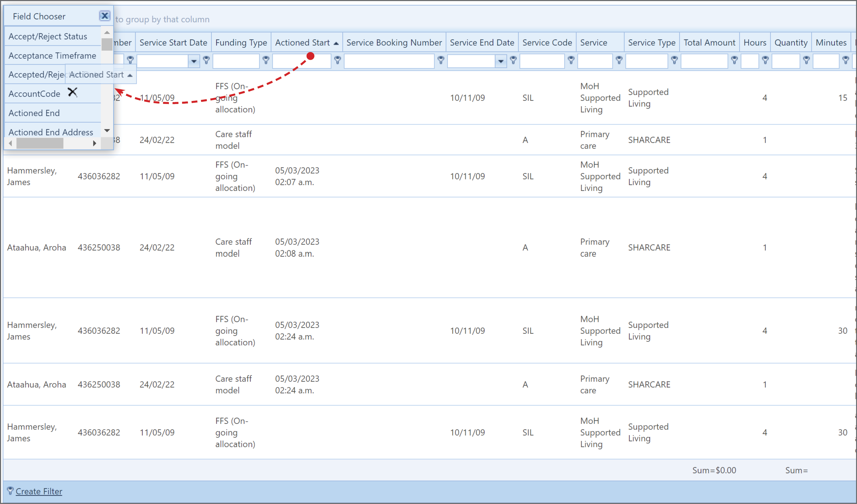
Task: Click filter icon for Service Type column
Action: point(674,60)
